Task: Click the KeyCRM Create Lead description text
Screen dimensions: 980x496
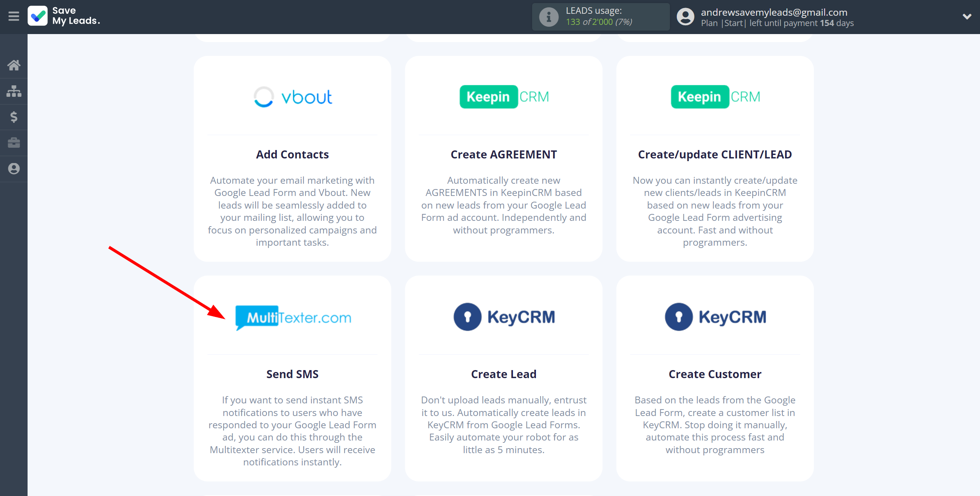Action: (x=504, y=425)
